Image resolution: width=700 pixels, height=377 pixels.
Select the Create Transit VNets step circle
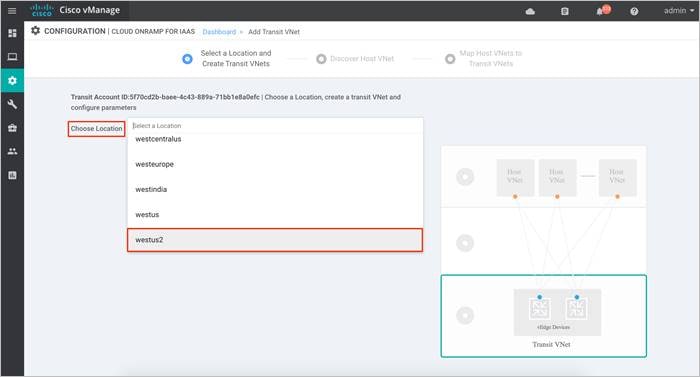188,59
